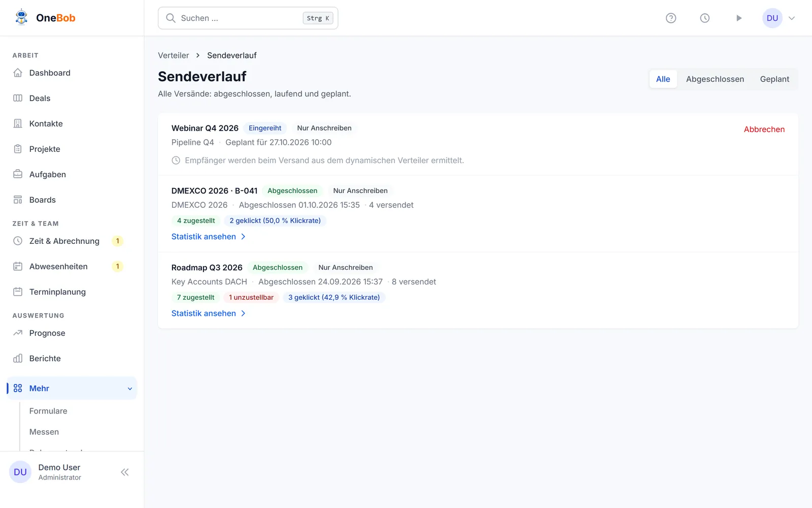Open Terminplanung calendar icon
Screen dimensions: 812x508
pyautogui.click(x=18, y=292)
